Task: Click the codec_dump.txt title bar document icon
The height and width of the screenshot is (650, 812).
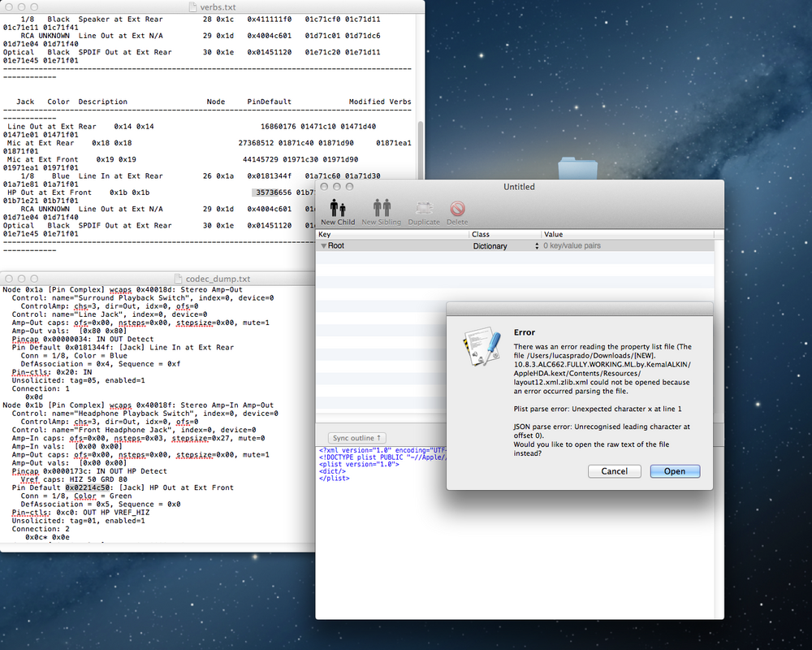Action: (x=179, y=279)
